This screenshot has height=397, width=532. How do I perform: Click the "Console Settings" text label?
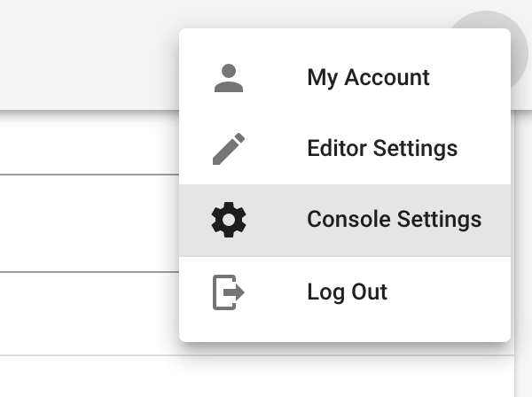395,220
